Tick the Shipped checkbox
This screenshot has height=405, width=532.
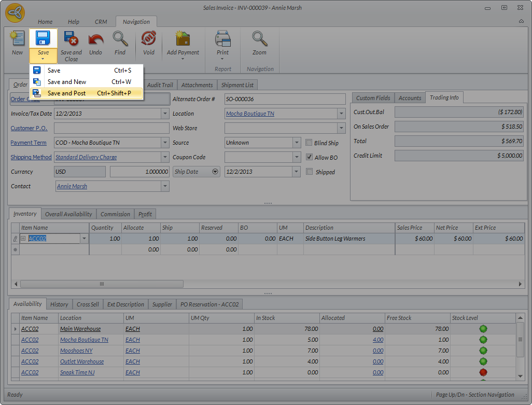point(310,172)
